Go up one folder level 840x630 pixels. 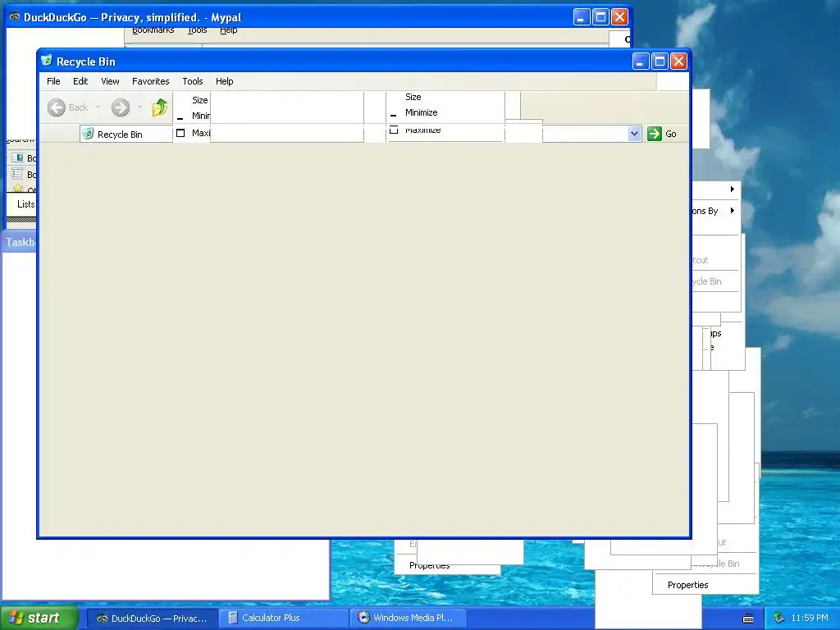tap(160, 107)
